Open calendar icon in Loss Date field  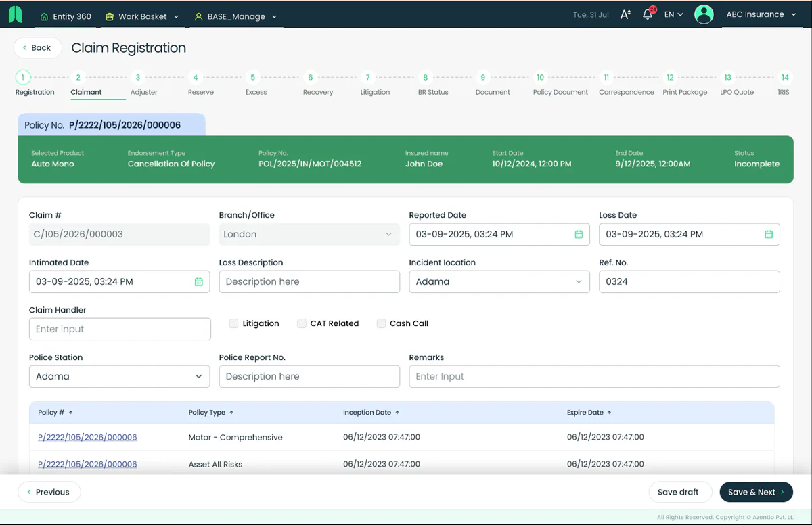click(x=769, y=234)
